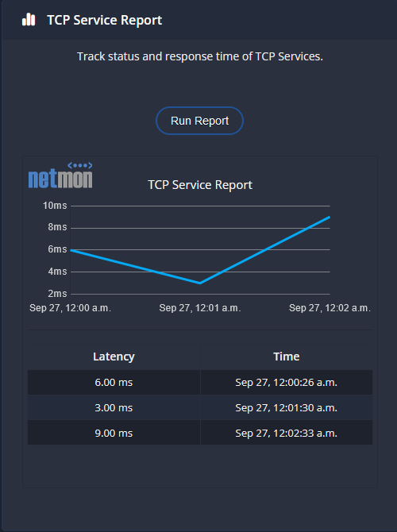Image resolution: width=397 pixels, height=532 pixels.
Task: Click the 12:01:30 a.m. time cell
Action: pos(287,407)
